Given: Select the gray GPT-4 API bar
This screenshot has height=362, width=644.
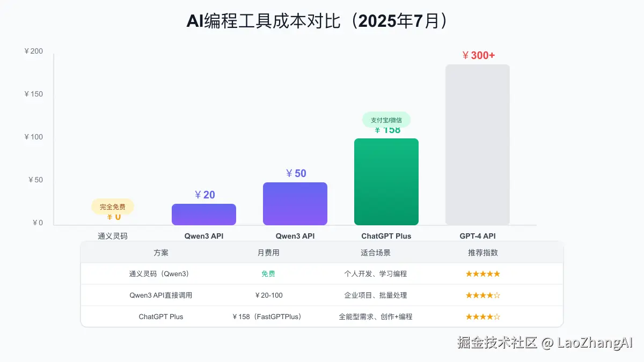Looking at the screenshot, I should click(x=478, y=145).
